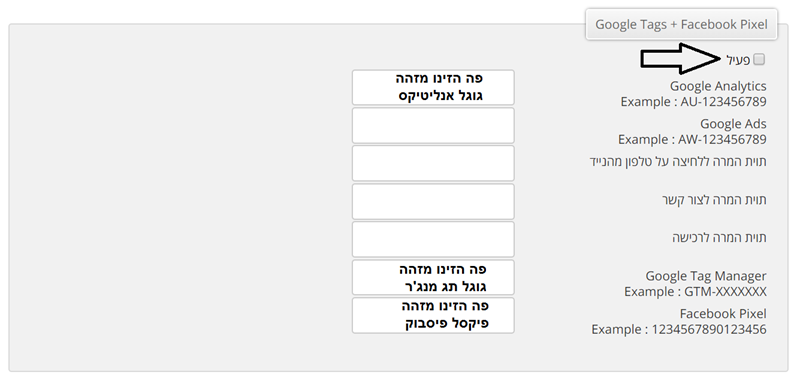Click the Google Analytics label

tap(718, 86)
